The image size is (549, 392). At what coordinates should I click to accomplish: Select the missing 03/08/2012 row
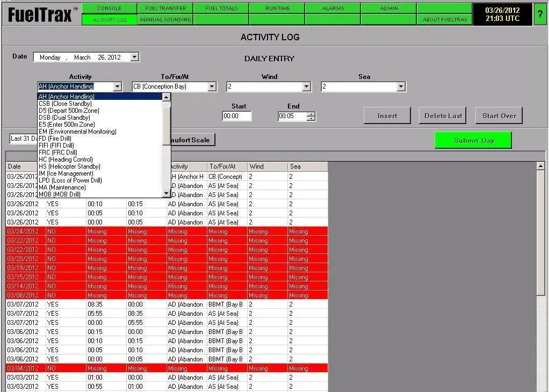point(167,295)
